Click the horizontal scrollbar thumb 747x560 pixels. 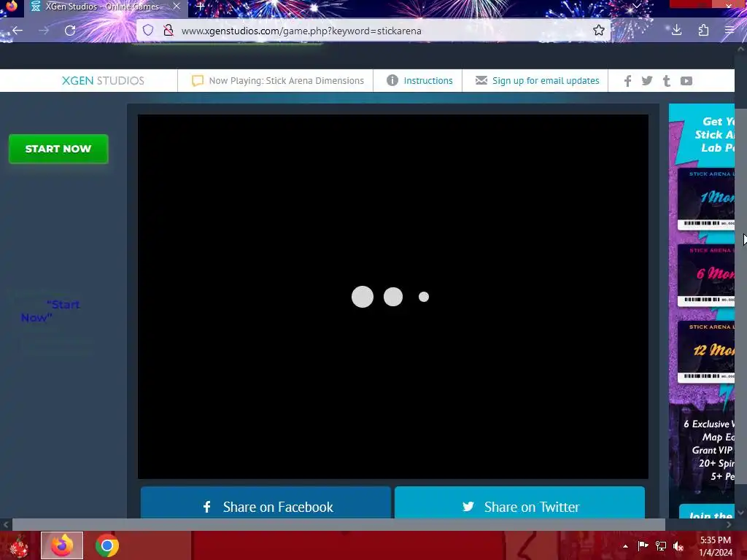[x=338, y=525]
